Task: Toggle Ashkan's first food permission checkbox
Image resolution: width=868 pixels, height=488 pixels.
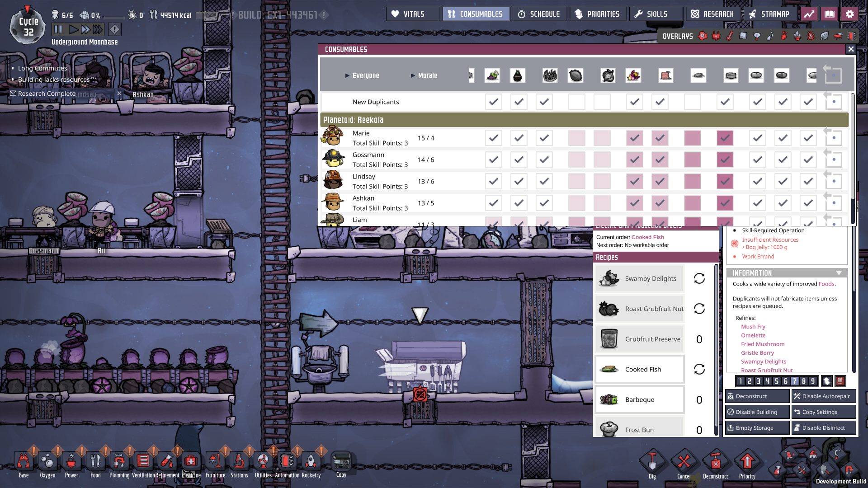Action: tap(493, 203)
